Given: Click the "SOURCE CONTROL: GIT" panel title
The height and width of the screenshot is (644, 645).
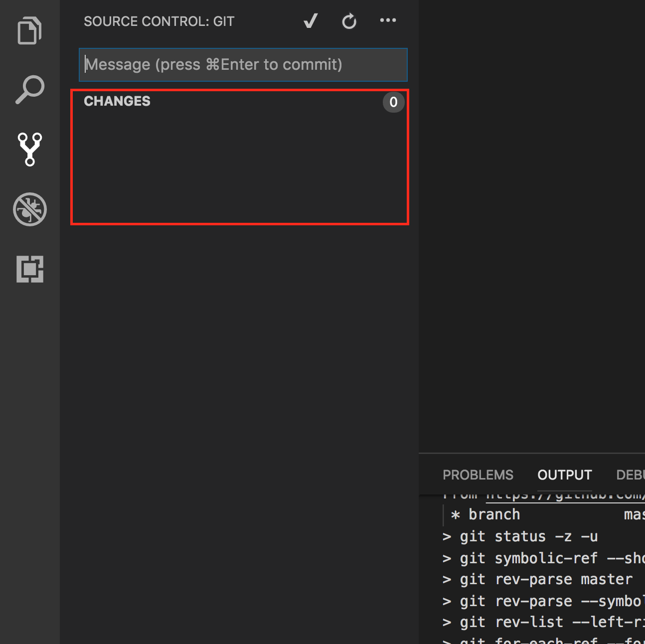Looking at the screenshot, I should point(159,21).
